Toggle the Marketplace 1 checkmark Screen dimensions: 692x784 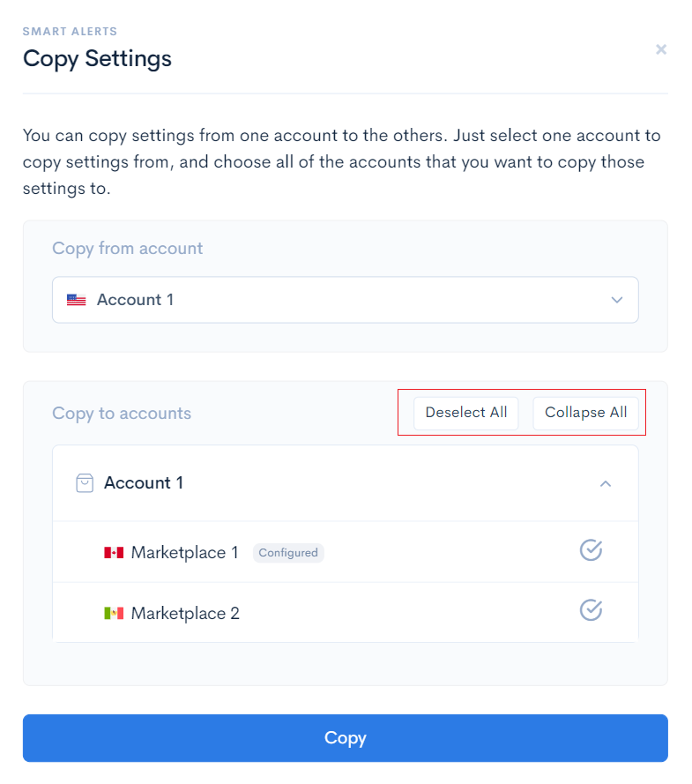pyautogui.click(x=591, y=550)
